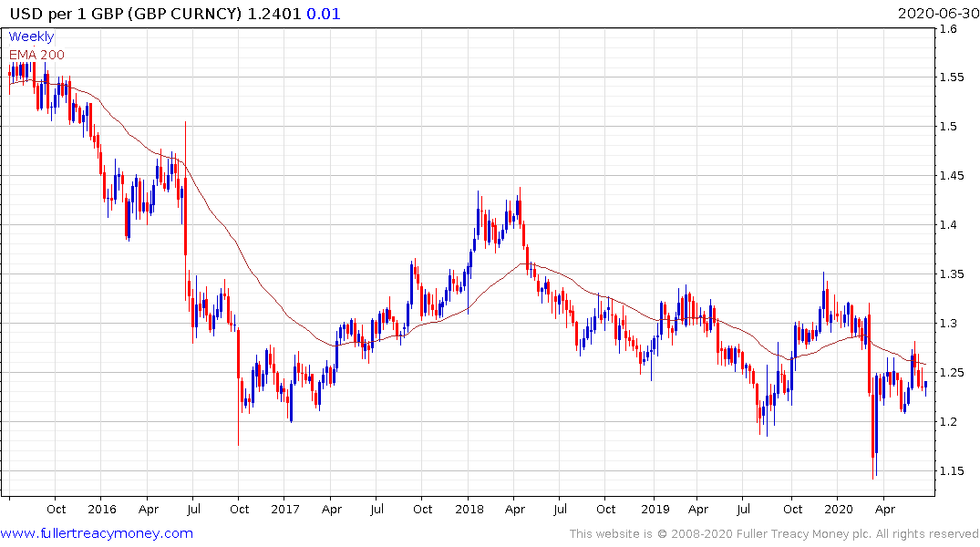Select the copyright notice text
The height and width of the screenshot is (547, 980).
point(774,534)
